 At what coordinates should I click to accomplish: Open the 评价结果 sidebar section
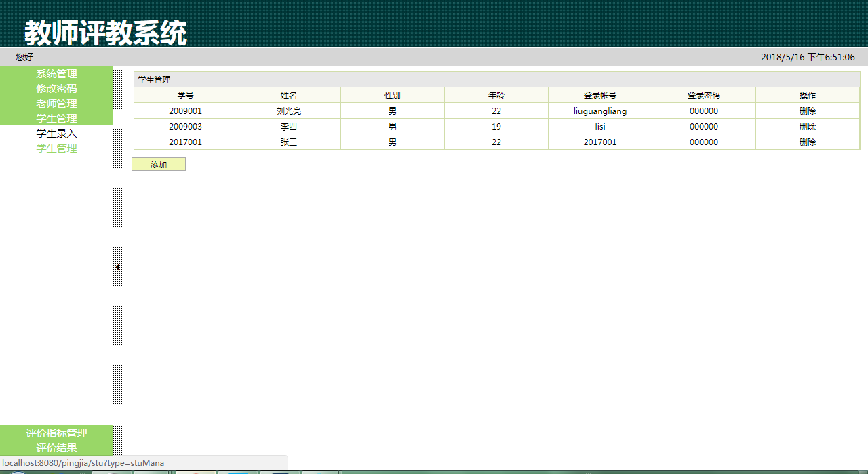coord(56,448)
